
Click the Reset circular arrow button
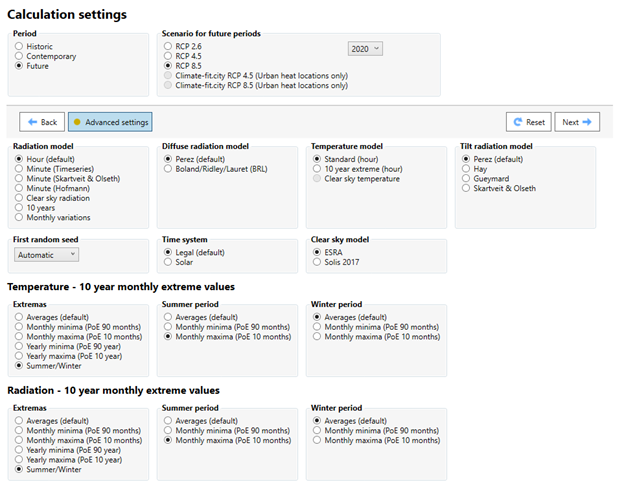(x=528, y=122)
